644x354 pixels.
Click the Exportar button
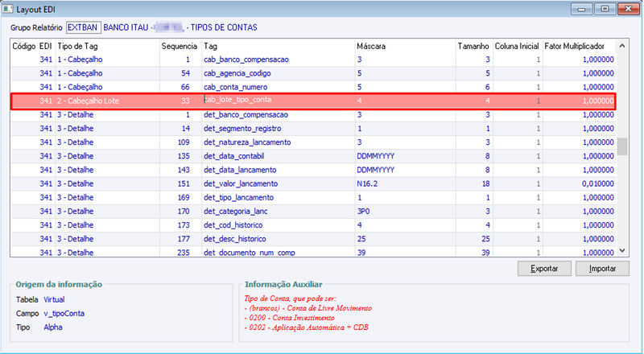tap(544, 269)
